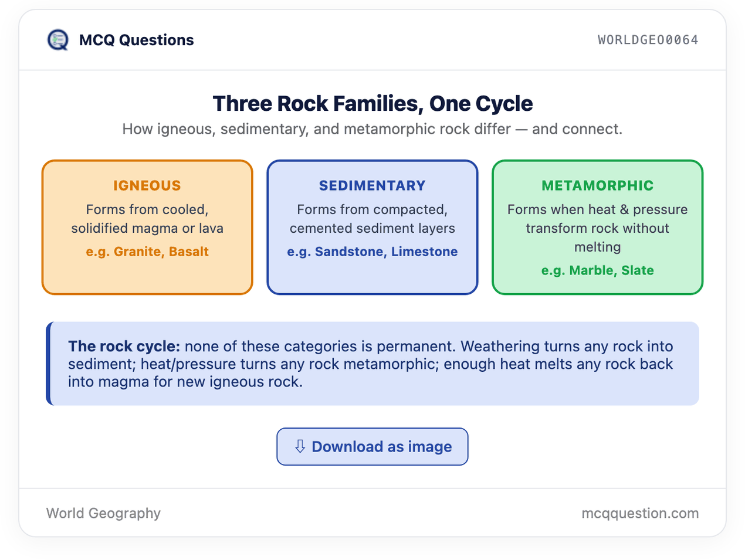Click the subtitle about rock differences

pyautogui.click(x=372, y=129)
